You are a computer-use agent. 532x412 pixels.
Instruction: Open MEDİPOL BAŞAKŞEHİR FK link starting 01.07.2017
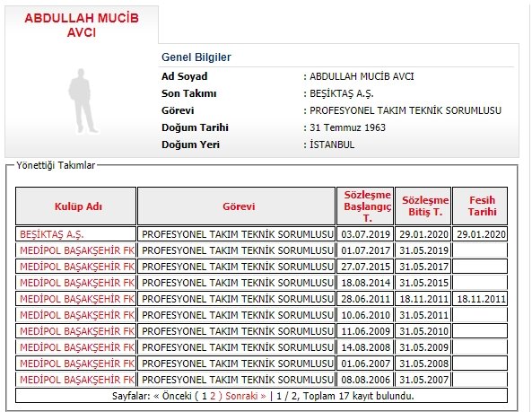(x=77, y=250)
